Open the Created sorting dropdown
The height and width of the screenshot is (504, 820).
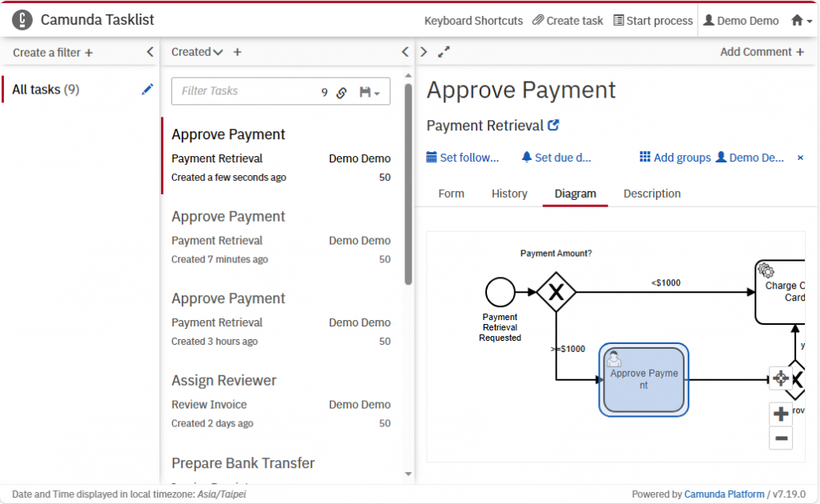[x=197, y=52]
